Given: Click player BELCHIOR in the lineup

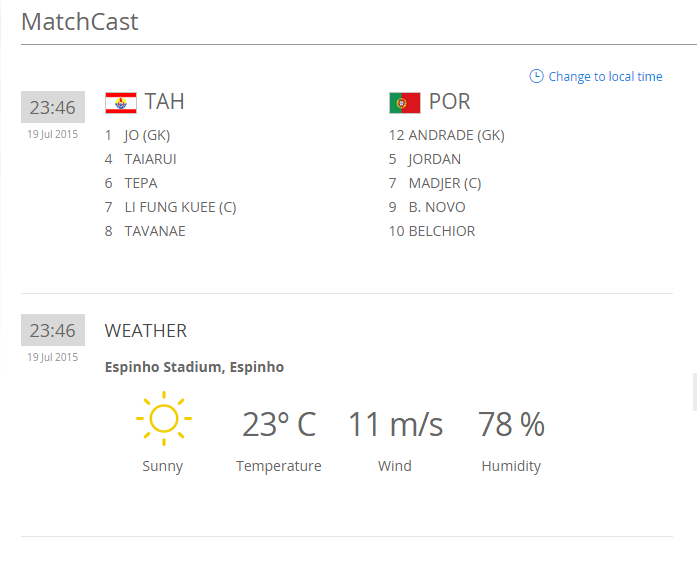Looking at the screenshot, I should tap(441, 231).
